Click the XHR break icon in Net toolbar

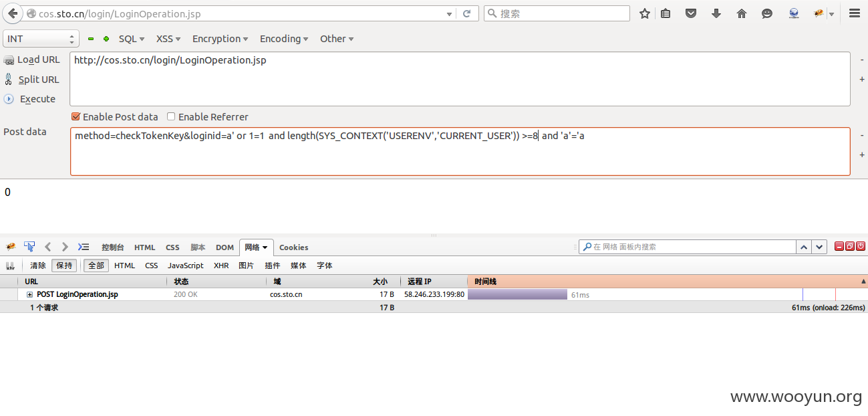[10, 266]
